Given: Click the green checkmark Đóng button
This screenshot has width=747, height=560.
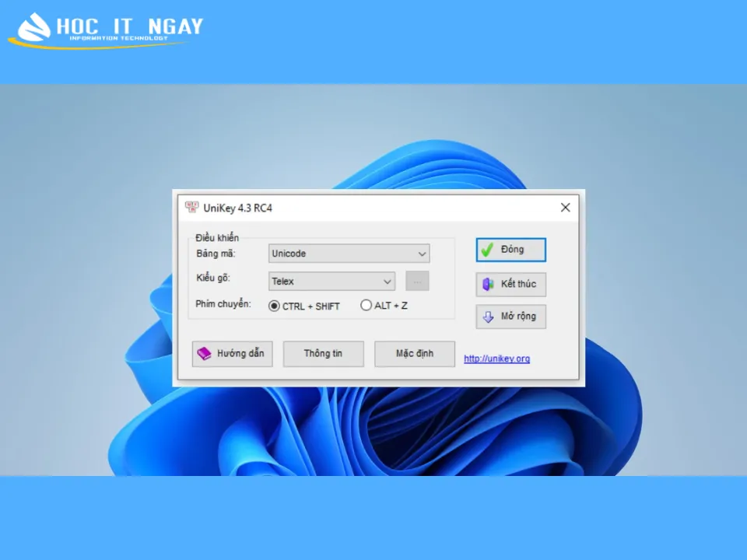Looking at the screenshot, I should click(x=510, y=250).
